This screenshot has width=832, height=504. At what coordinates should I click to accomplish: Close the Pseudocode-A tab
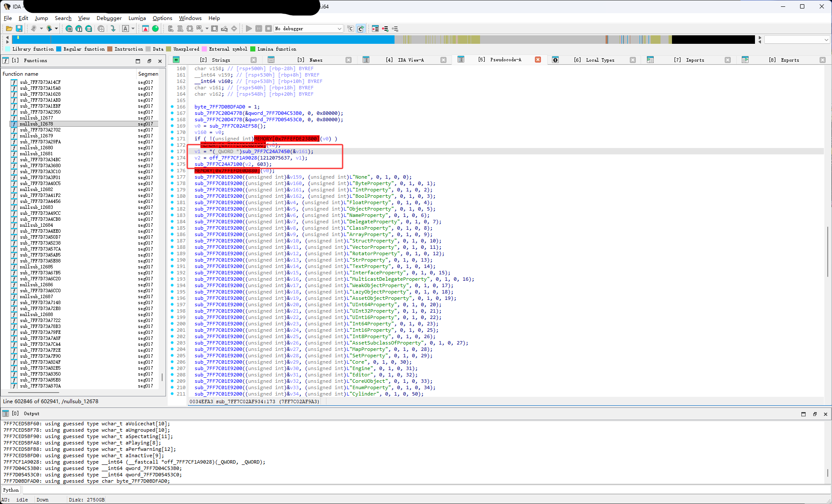(538, 60)
